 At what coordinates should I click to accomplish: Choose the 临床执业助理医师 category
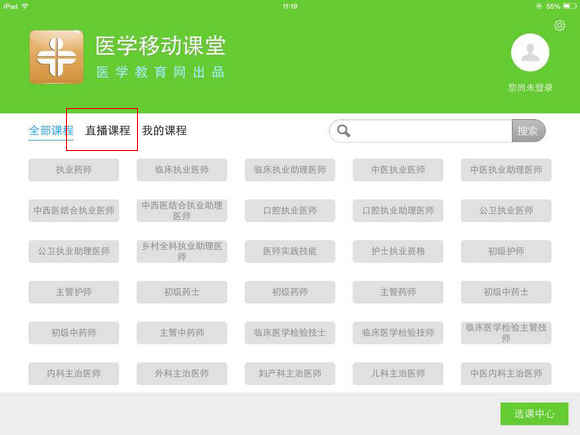point(290,170)
